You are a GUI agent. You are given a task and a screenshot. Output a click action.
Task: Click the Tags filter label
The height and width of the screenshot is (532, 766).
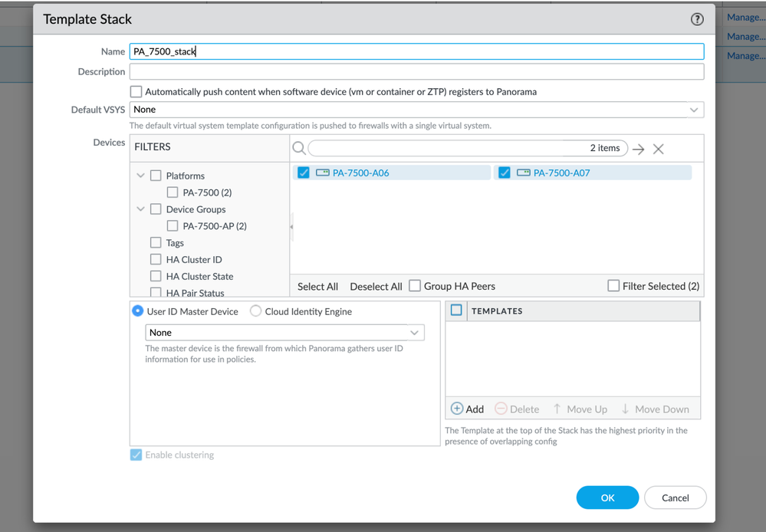(x=175, y=243)
